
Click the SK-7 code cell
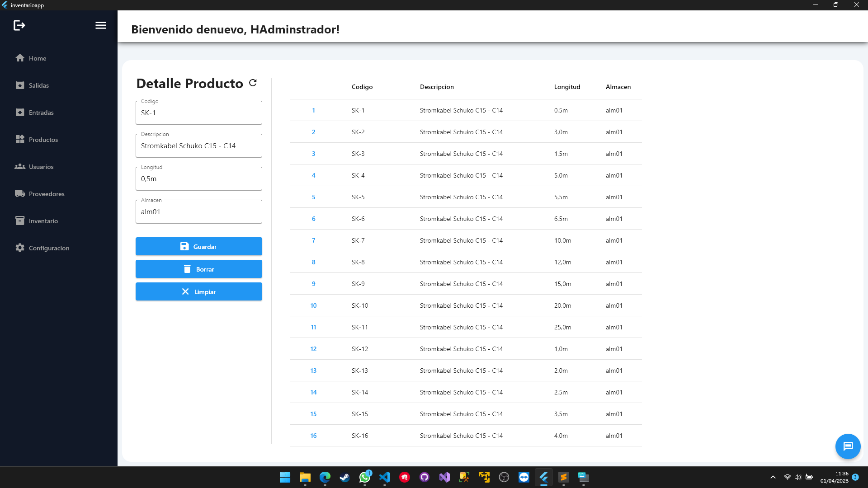point(358,240)
